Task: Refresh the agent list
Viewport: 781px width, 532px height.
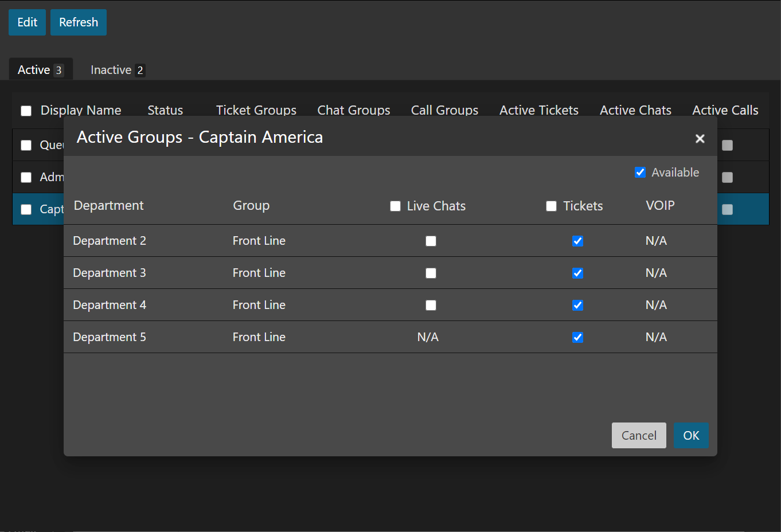Action: pos(79,22)
